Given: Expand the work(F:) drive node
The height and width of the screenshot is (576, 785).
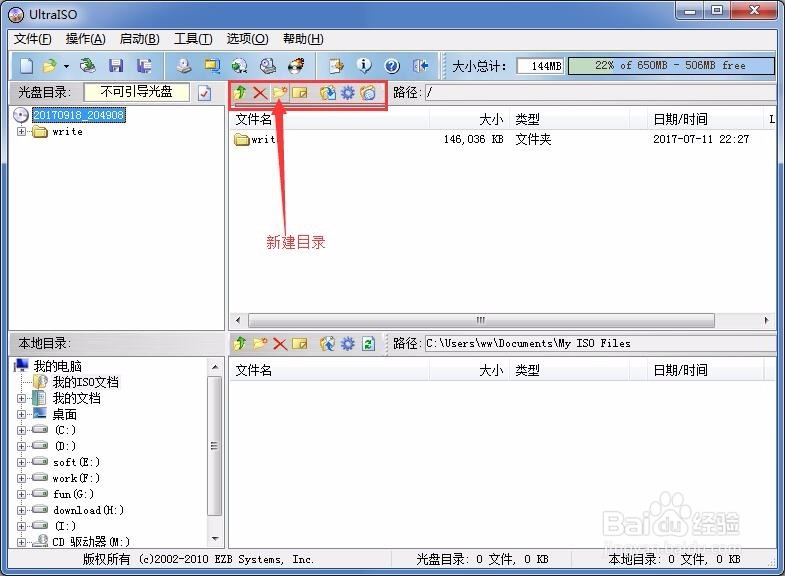Looking at the screenshot, I should click(21, 478).
